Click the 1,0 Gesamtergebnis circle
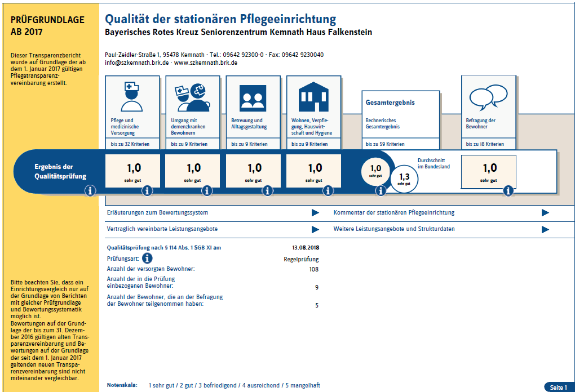Image resolution: width=575 pixels, height=392 pixels. 375,171
